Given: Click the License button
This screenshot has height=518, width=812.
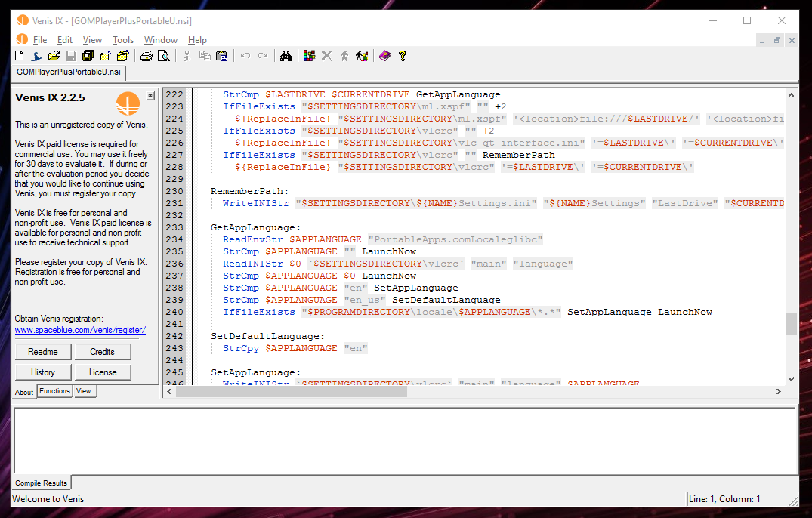Looking at the screenshot, I should point(103,372).
